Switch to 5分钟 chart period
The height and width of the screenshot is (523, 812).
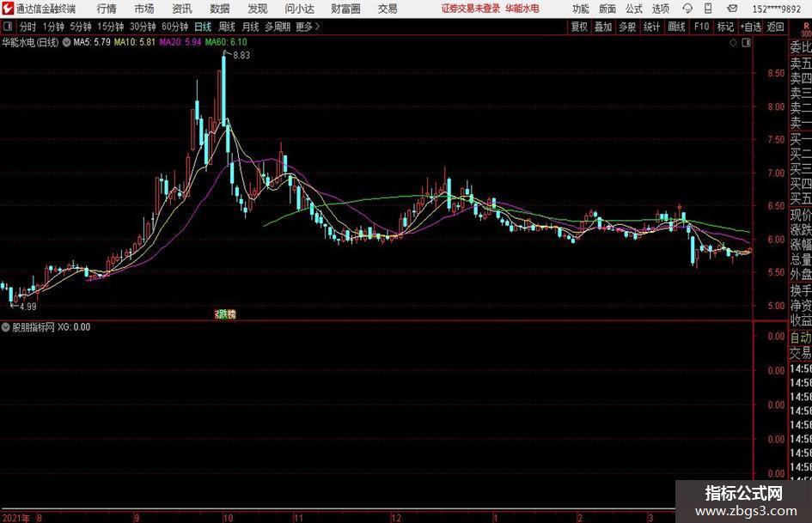tap(80, 27)
